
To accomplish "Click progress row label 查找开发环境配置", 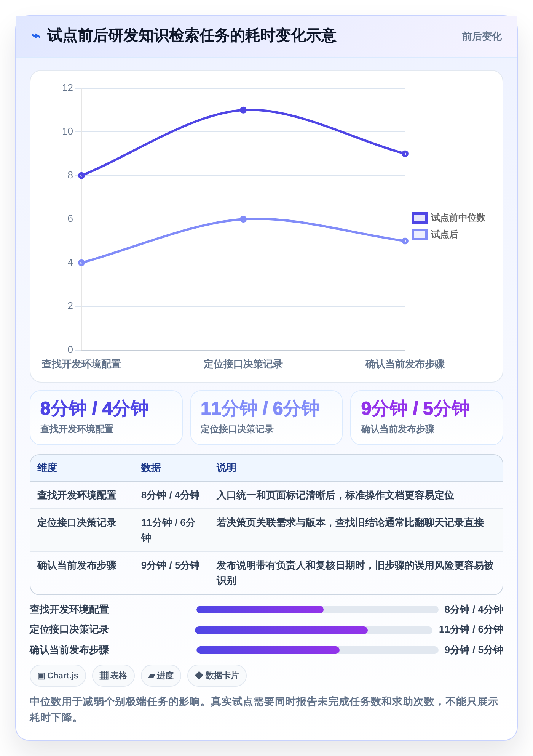I will (69, 610).
